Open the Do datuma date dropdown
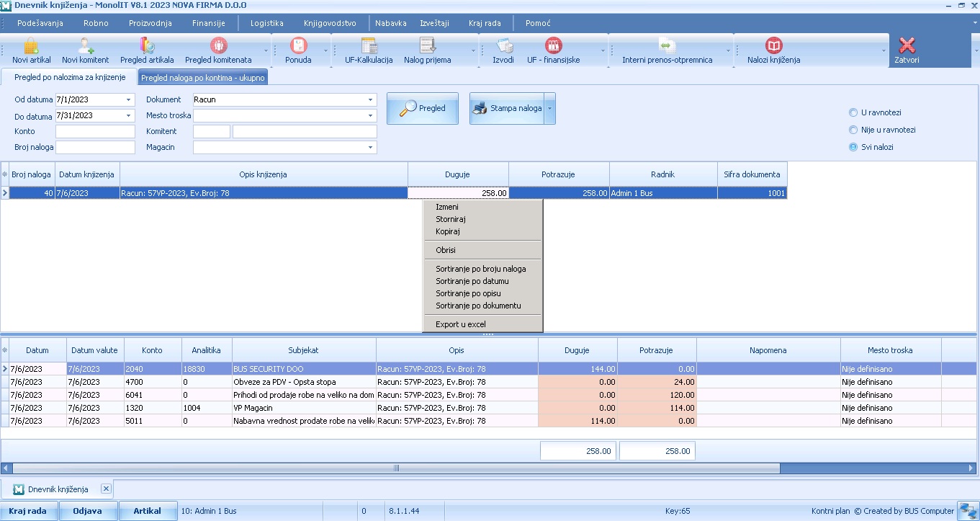This screenshot has width=980, height=521. click(129, 115)
